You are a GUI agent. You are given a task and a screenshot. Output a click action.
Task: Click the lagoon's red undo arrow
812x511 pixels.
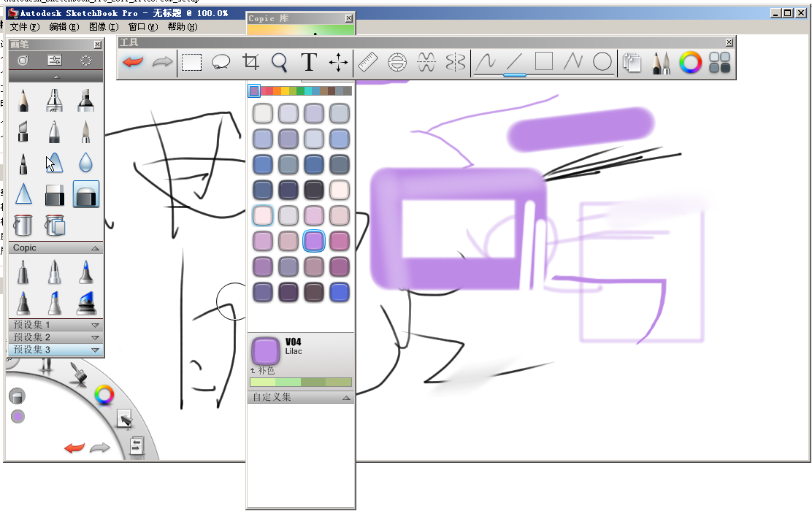(74, 447)
